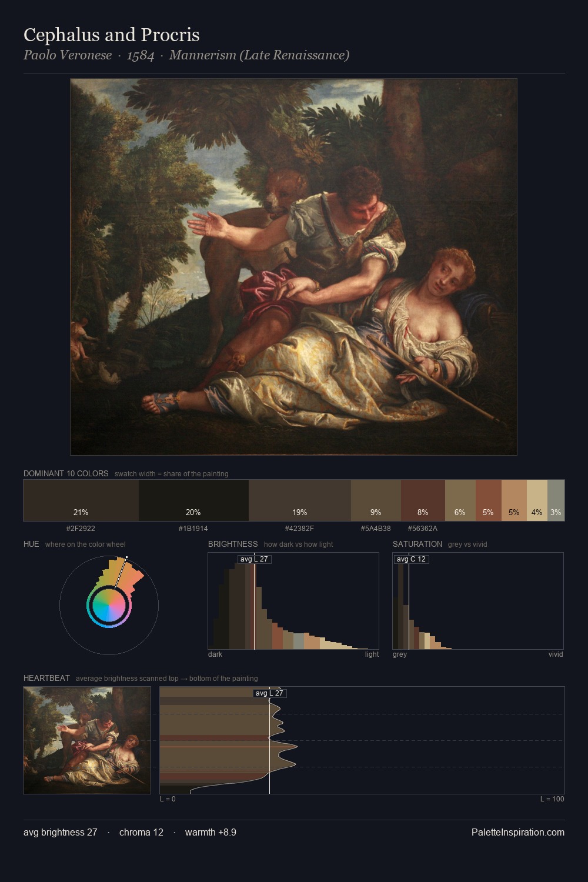This screenshot has height=882, width=588.
Task: Click the 'DOMINANT 10 COLORS' heading
Action: 66,473
